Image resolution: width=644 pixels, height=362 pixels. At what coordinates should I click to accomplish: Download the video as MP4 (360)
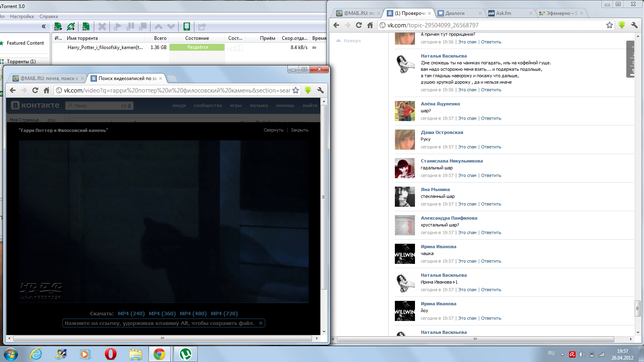162,314
